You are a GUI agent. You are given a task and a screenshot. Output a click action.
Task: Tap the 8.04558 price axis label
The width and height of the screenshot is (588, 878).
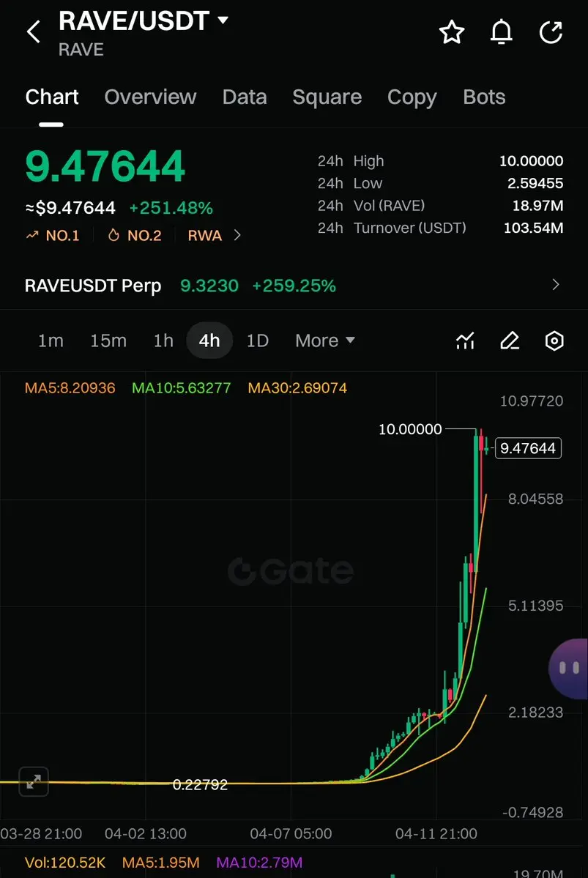click(x=535, y=499)
